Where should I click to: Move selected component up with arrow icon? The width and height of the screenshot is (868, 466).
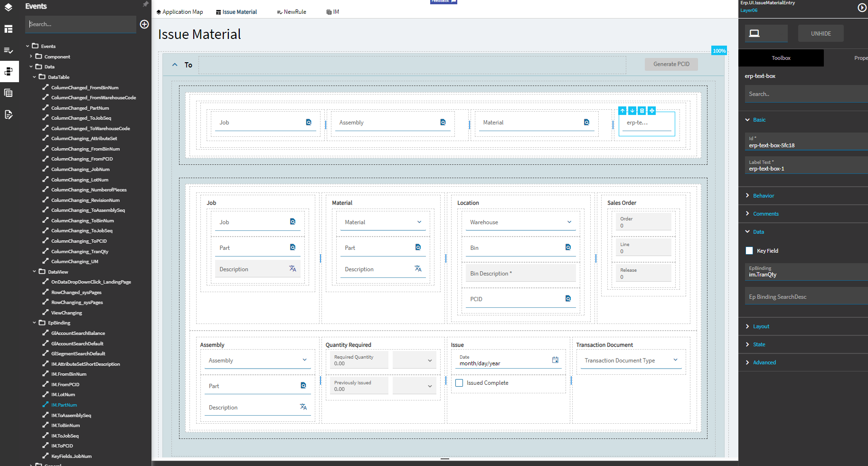623,111
